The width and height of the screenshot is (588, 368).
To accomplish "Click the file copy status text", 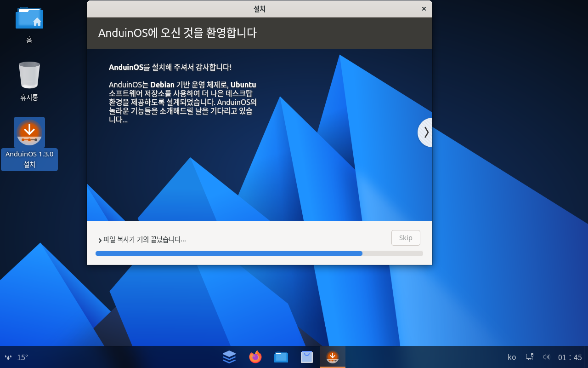I will (145, 240).
